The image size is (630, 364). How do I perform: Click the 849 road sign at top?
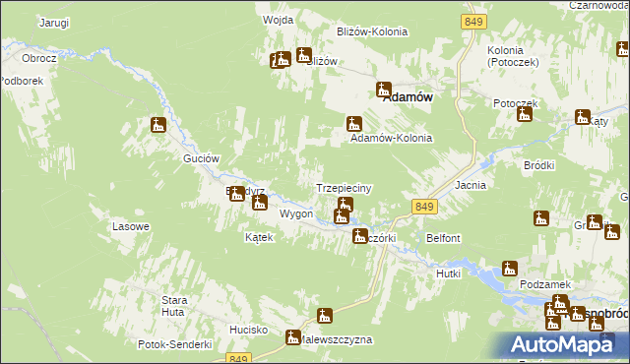tap(473, 22)
